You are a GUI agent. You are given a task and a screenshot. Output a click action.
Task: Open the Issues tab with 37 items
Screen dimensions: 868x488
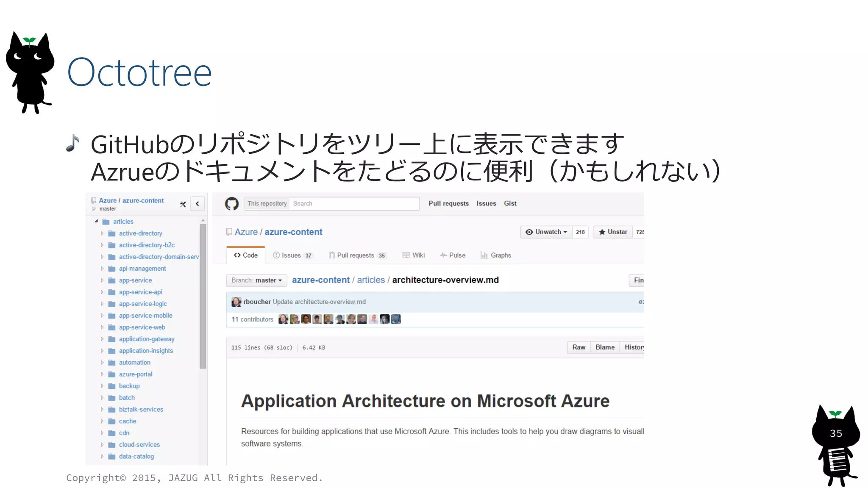(x=293, y=255)
